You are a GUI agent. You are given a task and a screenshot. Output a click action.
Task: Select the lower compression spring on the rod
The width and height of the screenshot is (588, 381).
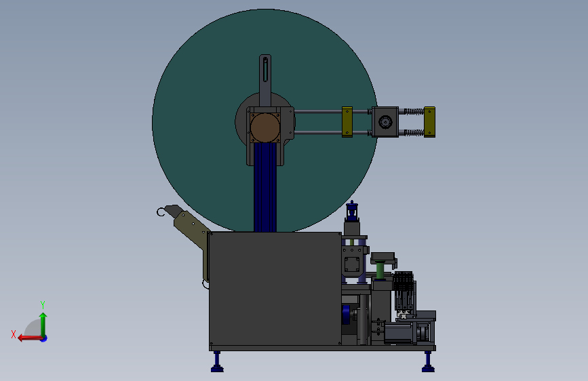(414, 132)
